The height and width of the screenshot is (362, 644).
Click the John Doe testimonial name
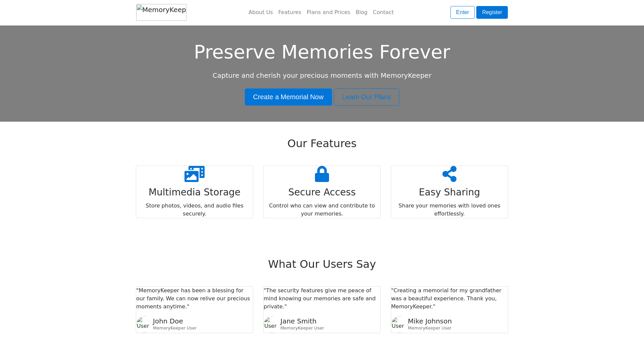coord(168,321)
